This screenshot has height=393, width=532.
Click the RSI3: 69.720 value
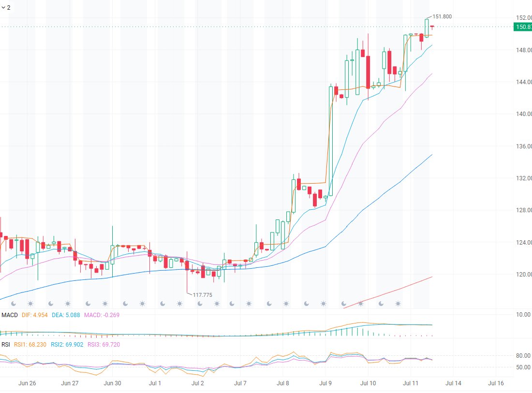click(104, 345)
